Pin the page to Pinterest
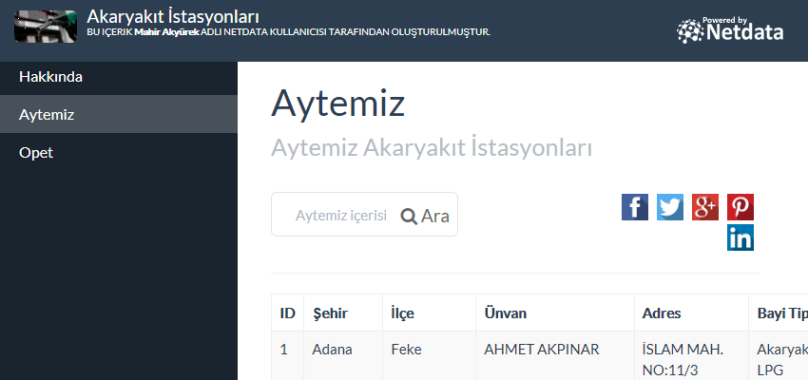Viewport: 808px width, 380px height. point(740,207)
